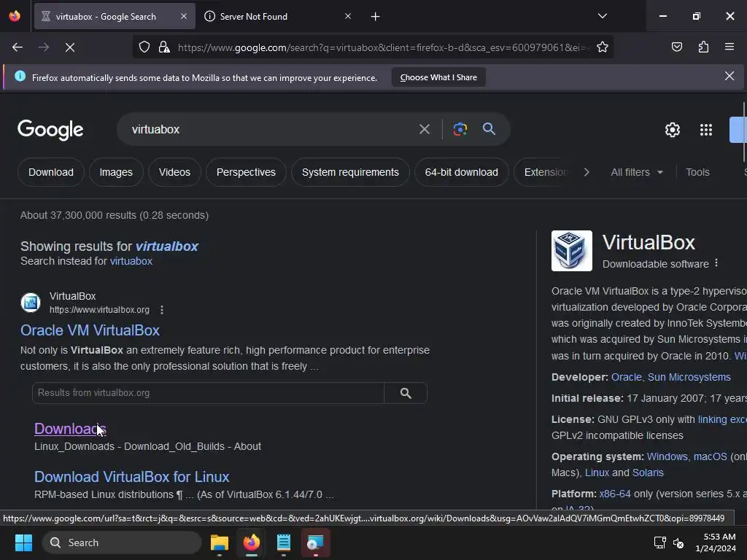
Task: Open Save to Pocket icon
Action: [x=676, y=47]
